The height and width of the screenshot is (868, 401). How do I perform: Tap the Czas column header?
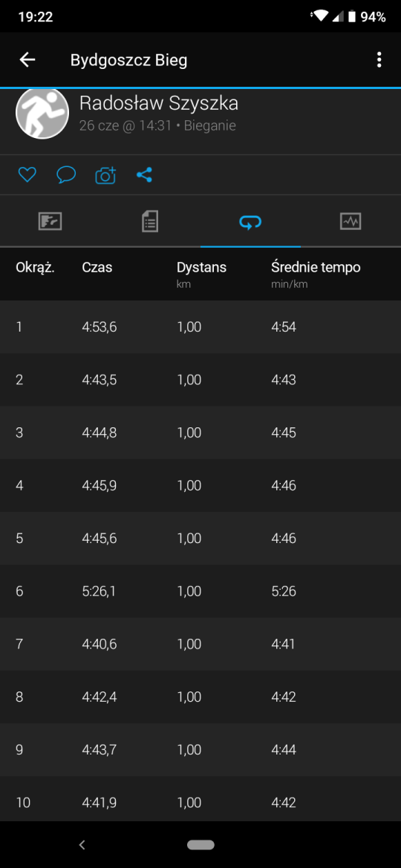click(x=97, y=268)
